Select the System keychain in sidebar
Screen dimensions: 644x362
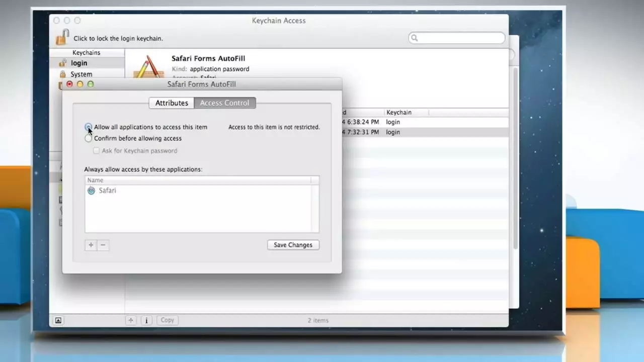81,74
